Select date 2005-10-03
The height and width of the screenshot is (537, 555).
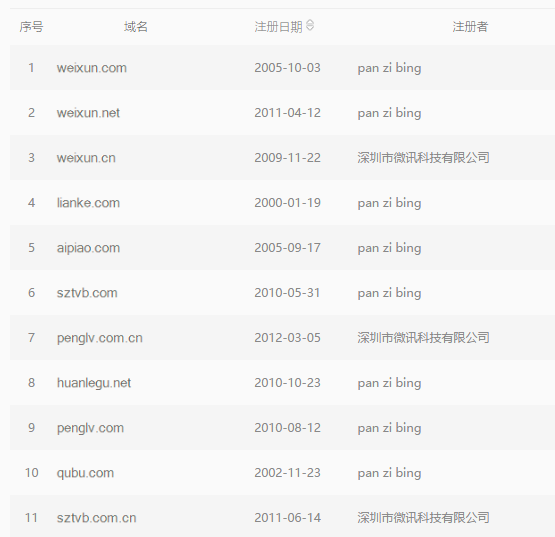click(287, 68)
